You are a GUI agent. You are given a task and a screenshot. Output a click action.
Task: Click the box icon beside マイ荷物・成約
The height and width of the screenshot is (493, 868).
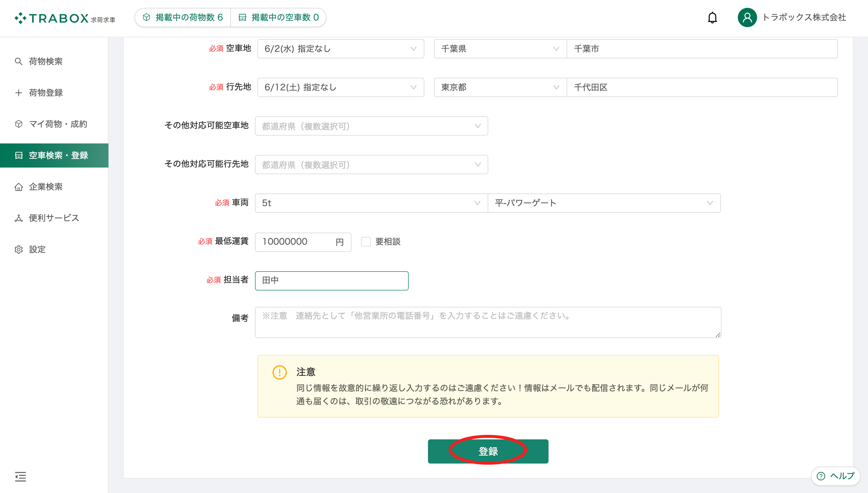point(19,124)
